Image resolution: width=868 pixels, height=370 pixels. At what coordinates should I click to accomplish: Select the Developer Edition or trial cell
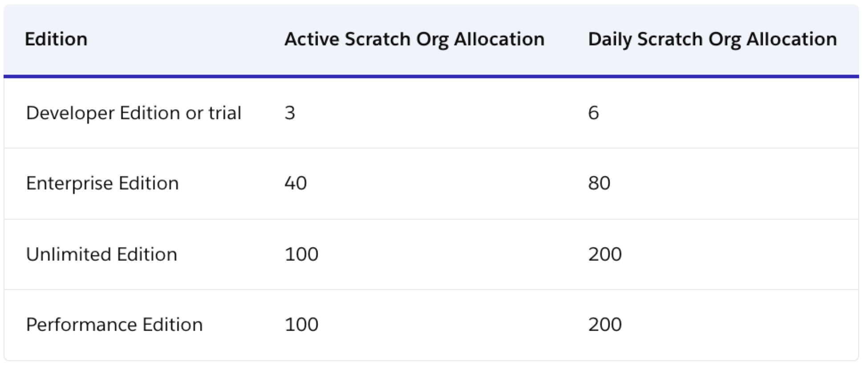click(134, 113)
